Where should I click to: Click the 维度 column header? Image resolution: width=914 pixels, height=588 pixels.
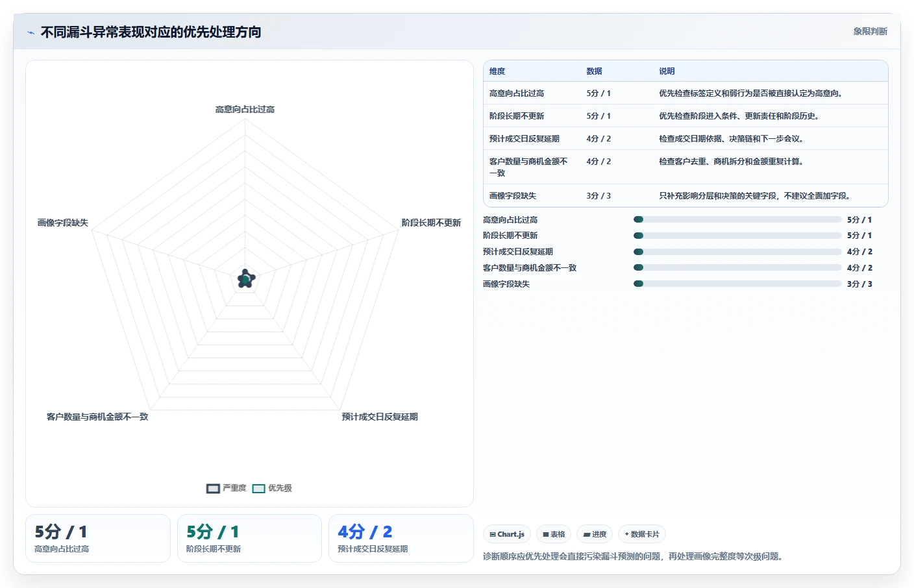coord(497,71)
